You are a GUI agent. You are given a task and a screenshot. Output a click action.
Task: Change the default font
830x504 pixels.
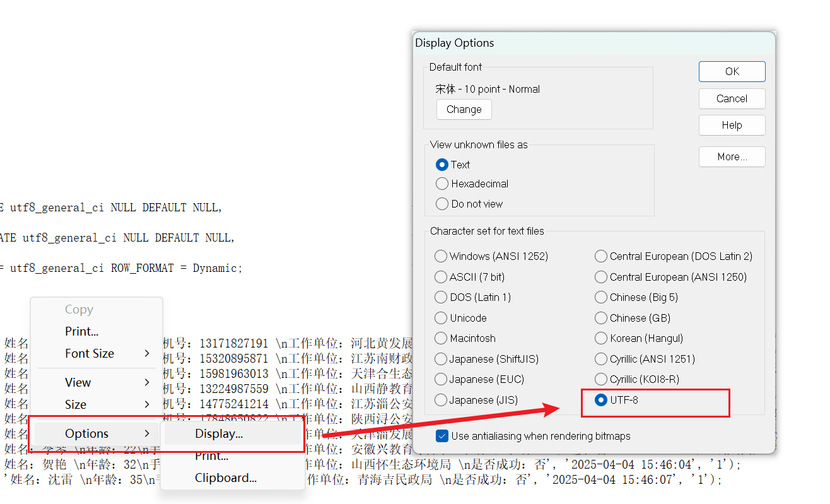click(464, 109)
